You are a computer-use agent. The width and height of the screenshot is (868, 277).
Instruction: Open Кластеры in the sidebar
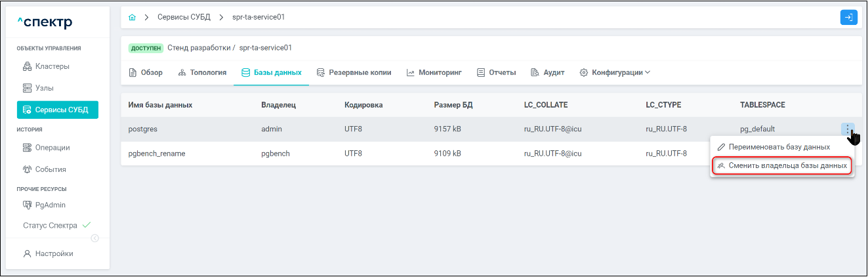point(52,66)
